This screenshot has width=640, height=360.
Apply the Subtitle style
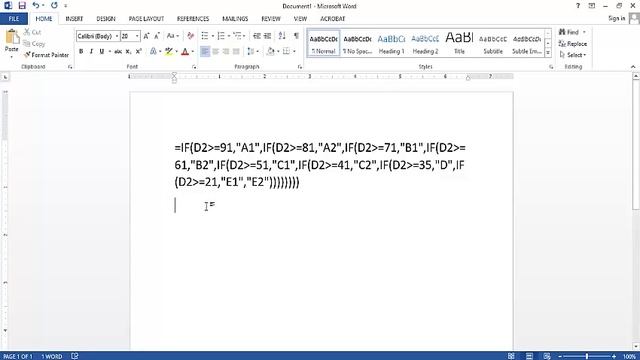point(493,44)
